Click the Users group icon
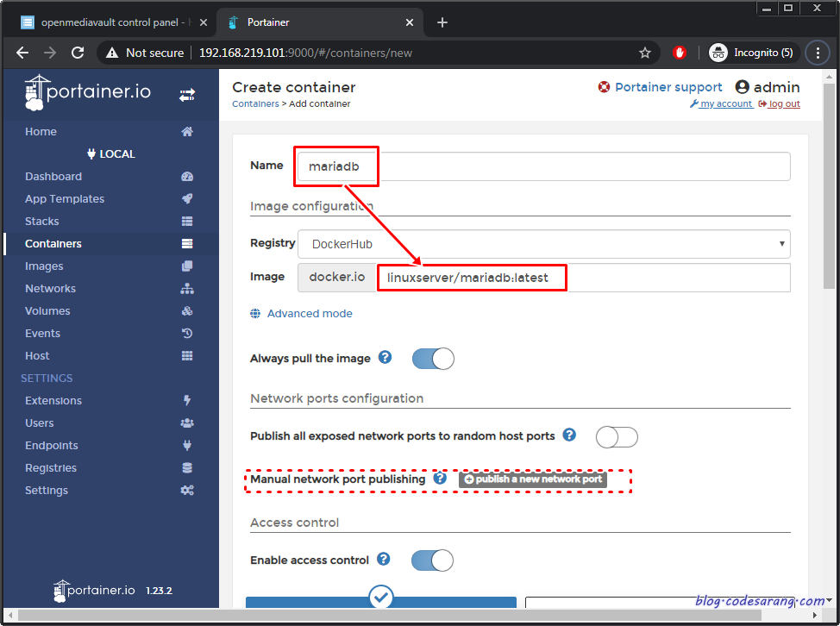840x626 pixels. pyautogui.click(x=187, y=423)
